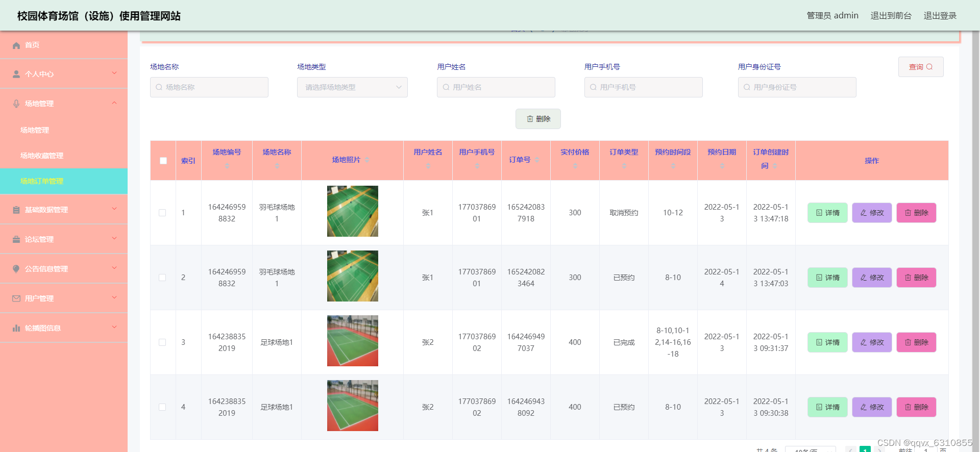Sort by 订单创建时间 column arrows
The width and height of the screenshot is (980, 452).
click(775, 166)
